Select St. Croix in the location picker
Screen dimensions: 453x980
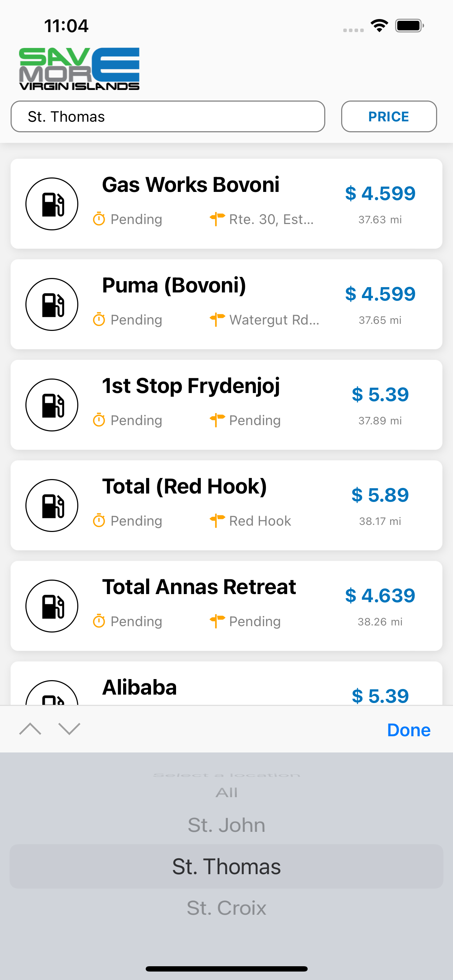226,908
